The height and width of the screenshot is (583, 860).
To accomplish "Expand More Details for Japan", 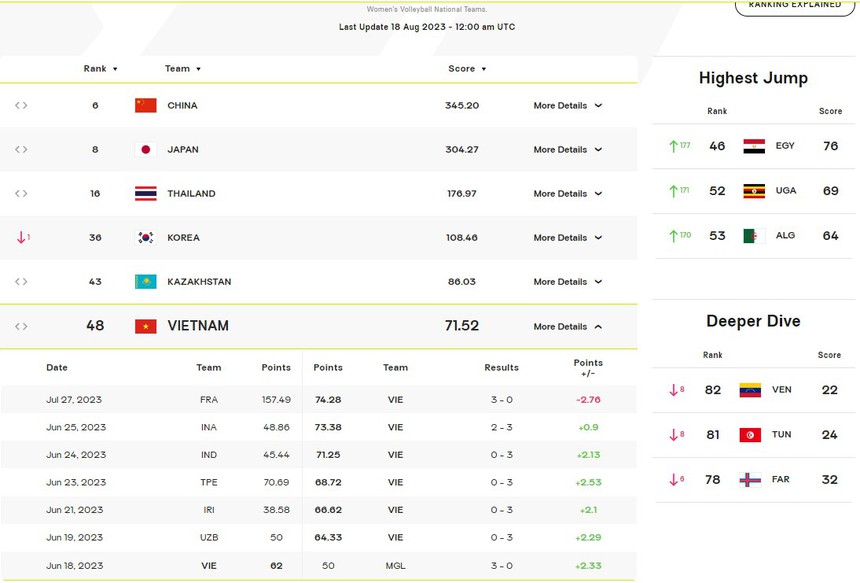I will [x=567, y=150].
